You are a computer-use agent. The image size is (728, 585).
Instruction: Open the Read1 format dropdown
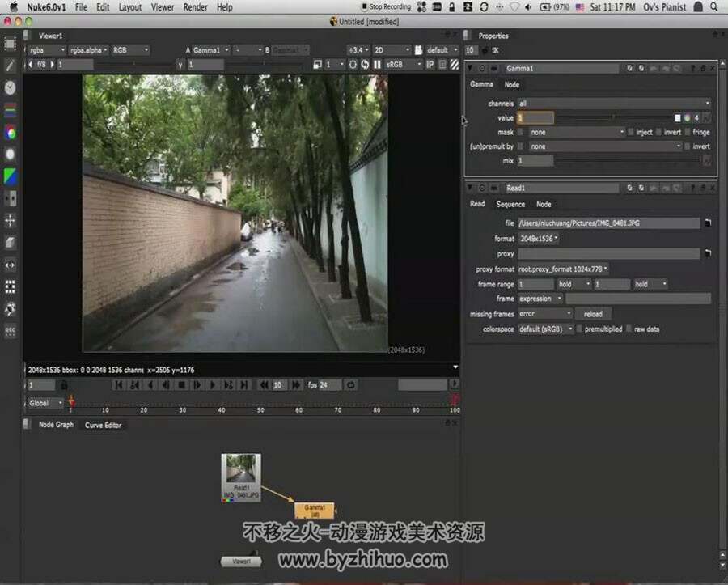pyautogui.click(x=538, y=239)
